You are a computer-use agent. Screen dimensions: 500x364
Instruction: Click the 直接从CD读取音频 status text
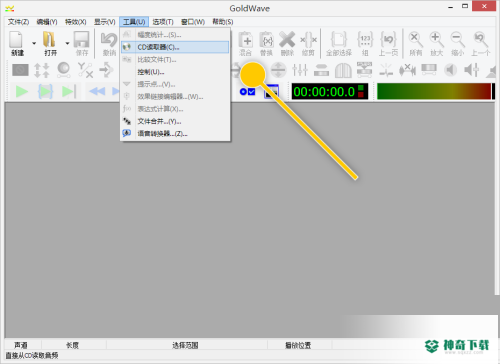32,355
